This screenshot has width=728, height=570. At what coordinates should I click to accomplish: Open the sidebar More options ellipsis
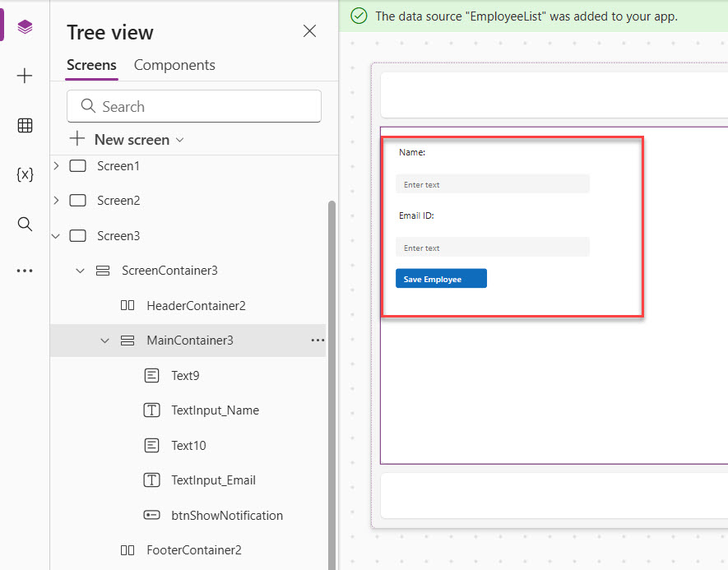tap(25, 271)
